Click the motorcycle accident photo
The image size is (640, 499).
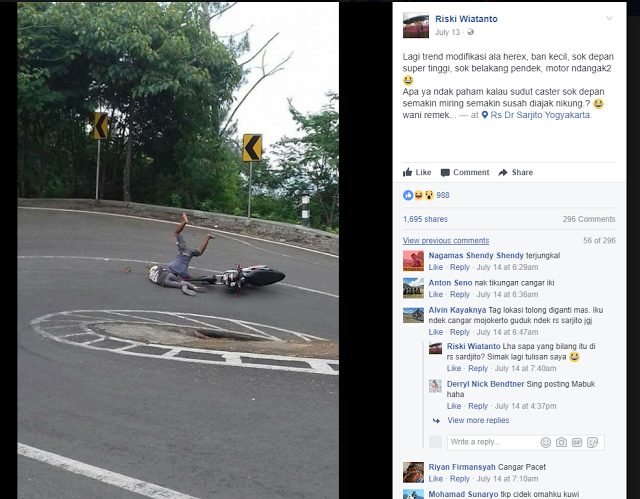click(178, 250)
